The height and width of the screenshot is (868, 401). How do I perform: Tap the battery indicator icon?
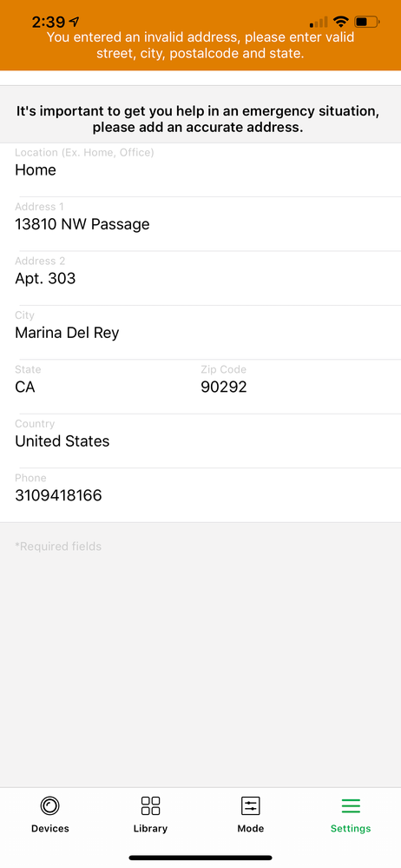coord(367,22)
